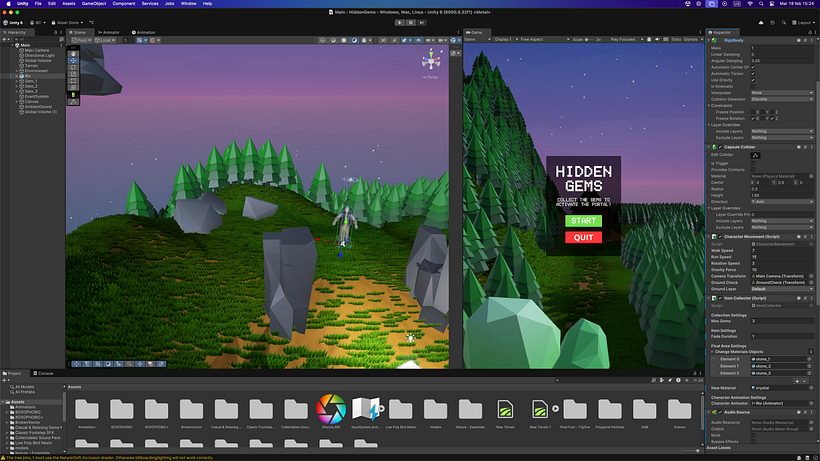The image size is (820, 461).
Task: Enable the Is Kinematic checkbox
Action: pos(754,86)
